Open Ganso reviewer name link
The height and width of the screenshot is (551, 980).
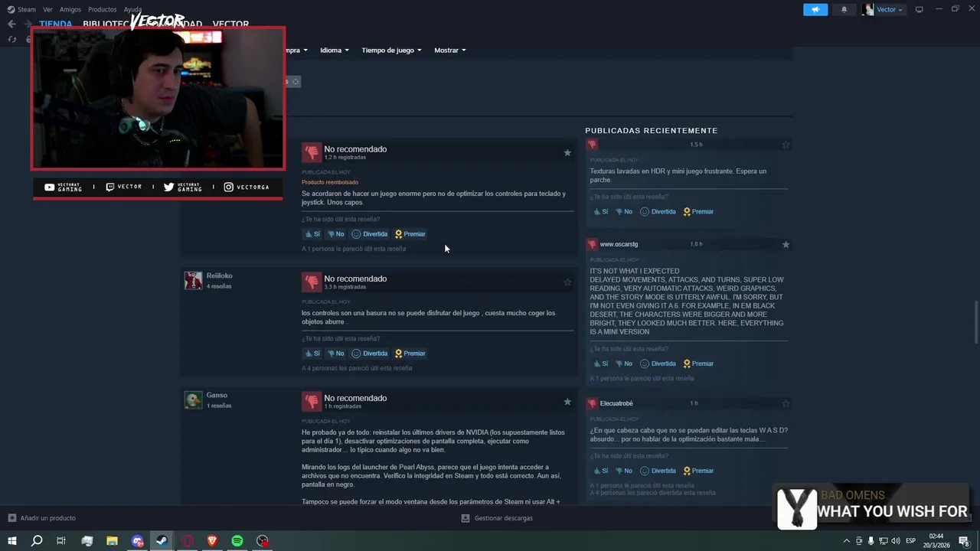click(x=217, y=395)
